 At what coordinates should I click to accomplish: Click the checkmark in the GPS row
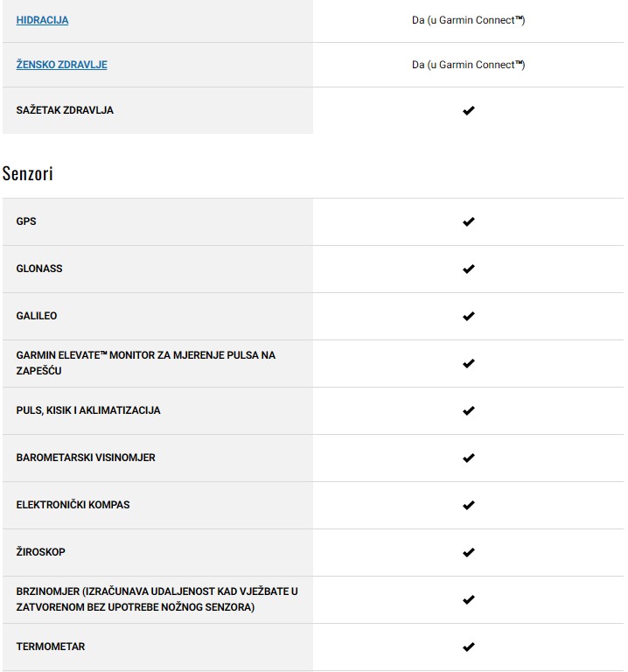[x=468, y=222]
